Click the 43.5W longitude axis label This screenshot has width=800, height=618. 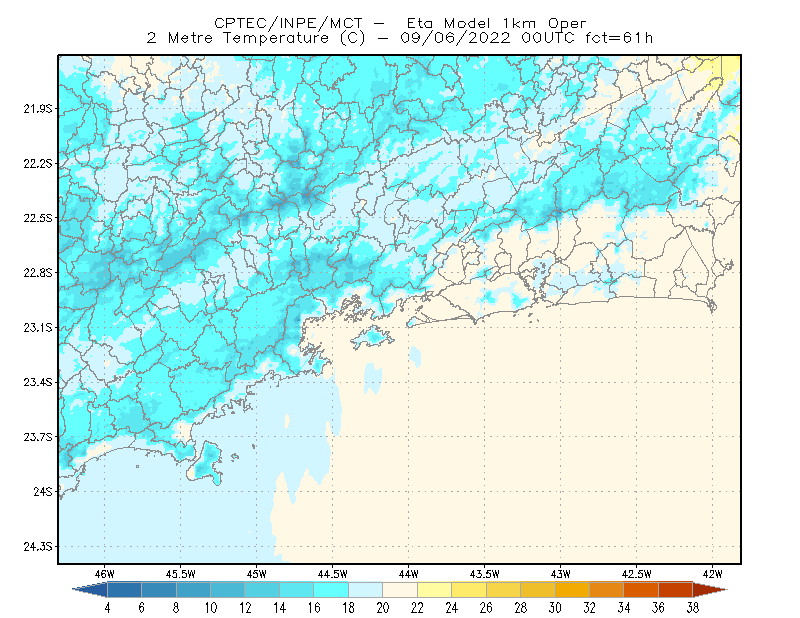point(485,574)
